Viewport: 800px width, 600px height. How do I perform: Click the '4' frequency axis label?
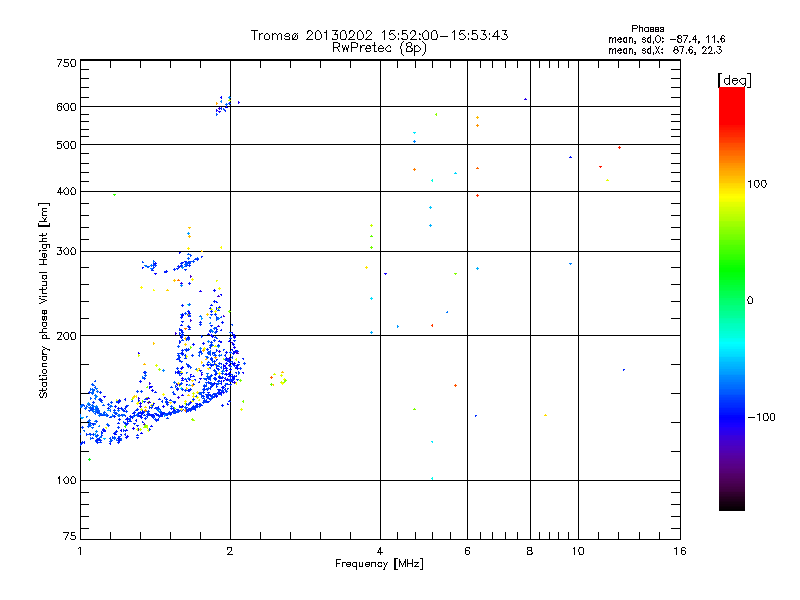click(380, 551)
